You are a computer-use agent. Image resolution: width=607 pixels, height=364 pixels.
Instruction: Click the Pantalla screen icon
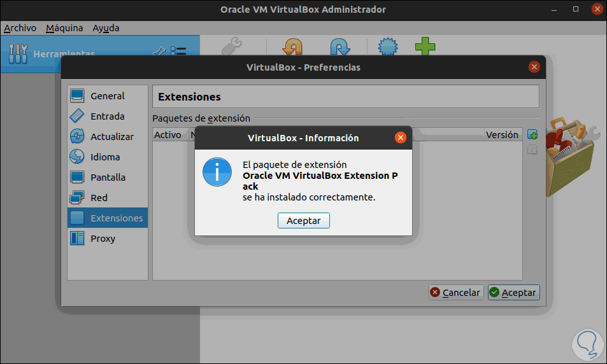[x=77, y=177]
